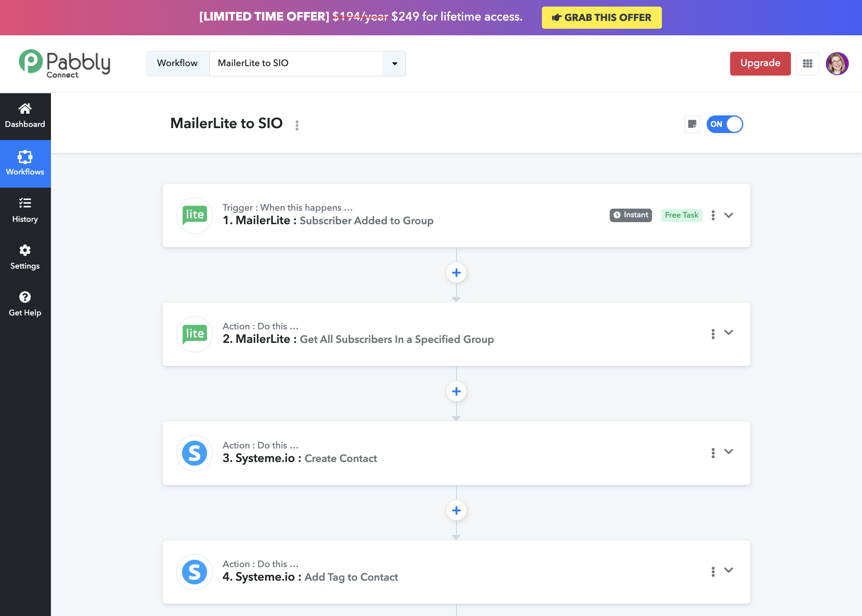Image resolution: width=862 pixels, height=616 pixels.
Task: Click the workflow name field MailerLite to SIO
Action: [296, 64]
